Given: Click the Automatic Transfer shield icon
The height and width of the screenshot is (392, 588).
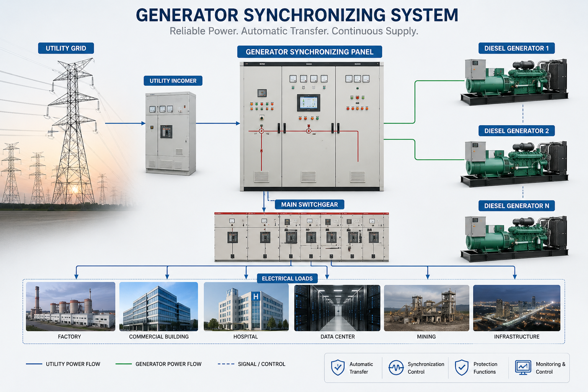Looking at the screenshot, I should tap(338, 367).
